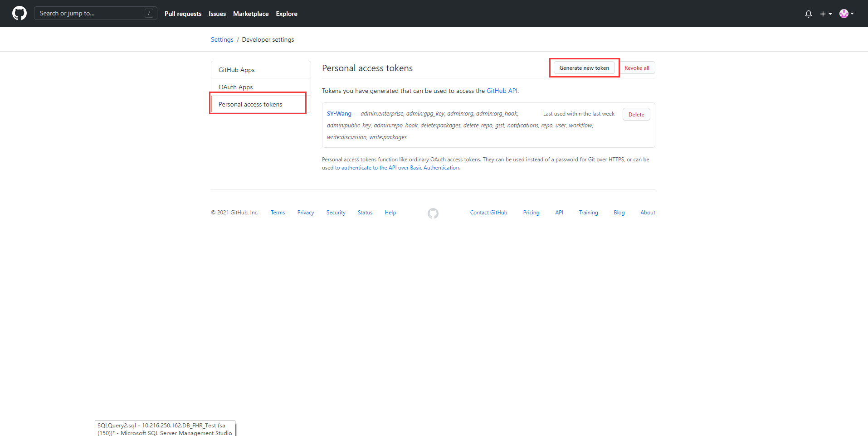Open Explore in top navigation

(x=287, y=14)
